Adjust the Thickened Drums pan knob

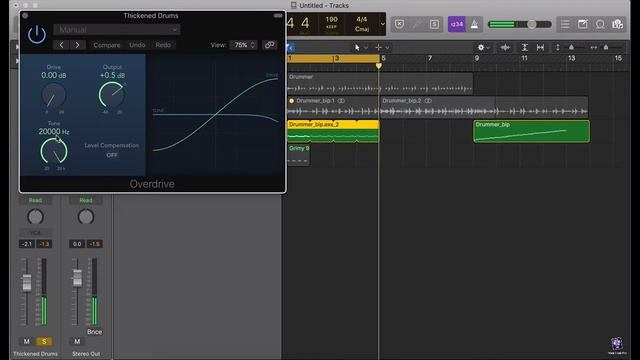click(35, 217)
